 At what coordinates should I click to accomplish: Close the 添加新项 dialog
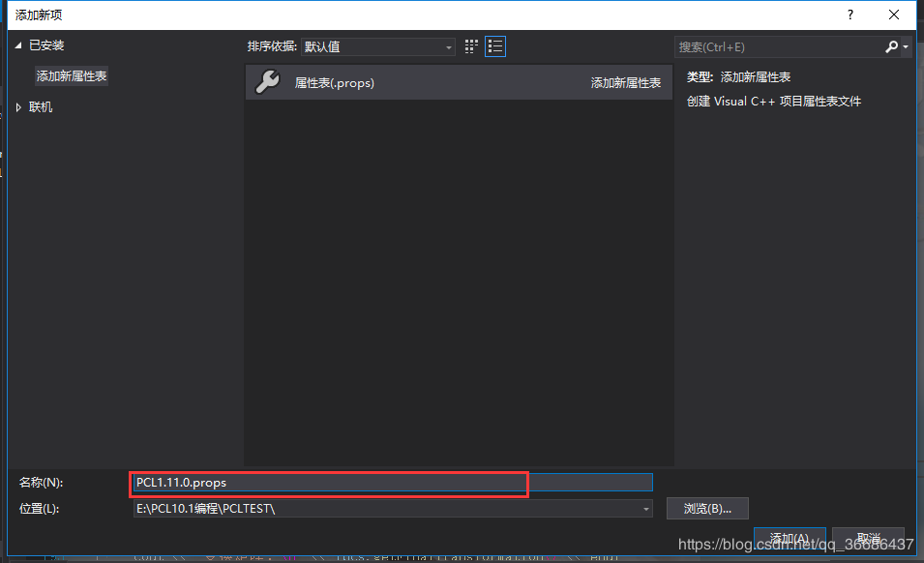[894, 15]
